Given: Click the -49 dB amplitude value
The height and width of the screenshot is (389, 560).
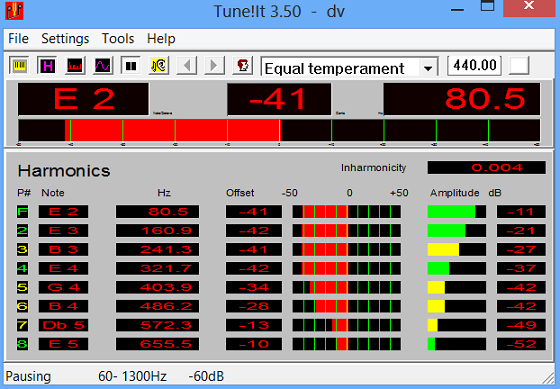Looking at the screenshot, I should (x=521, y=325).
